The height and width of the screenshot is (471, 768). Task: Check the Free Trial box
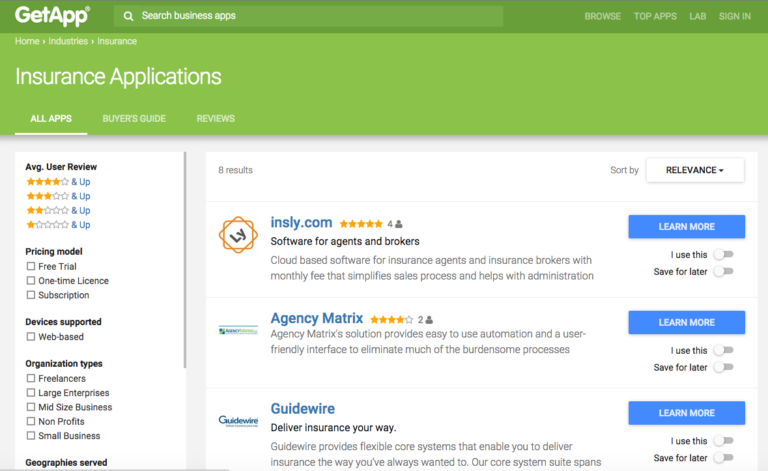31,266
